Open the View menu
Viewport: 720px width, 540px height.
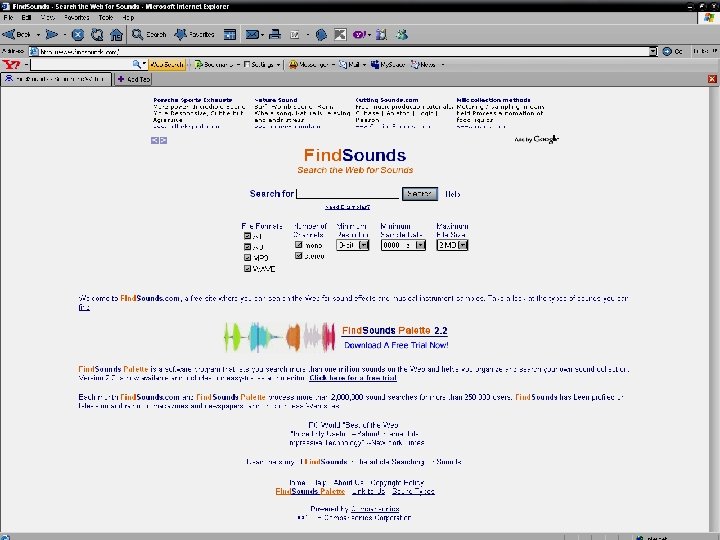(47, 17)
